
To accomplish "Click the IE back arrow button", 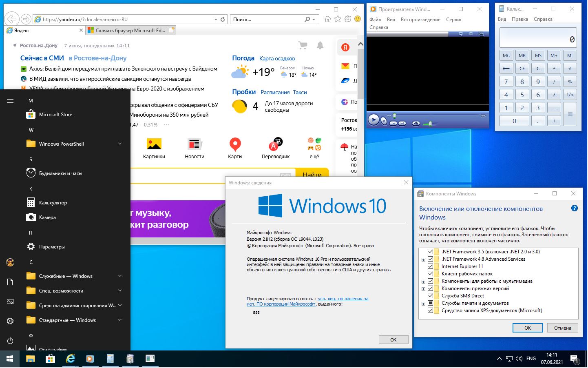I will click(12, 19).
